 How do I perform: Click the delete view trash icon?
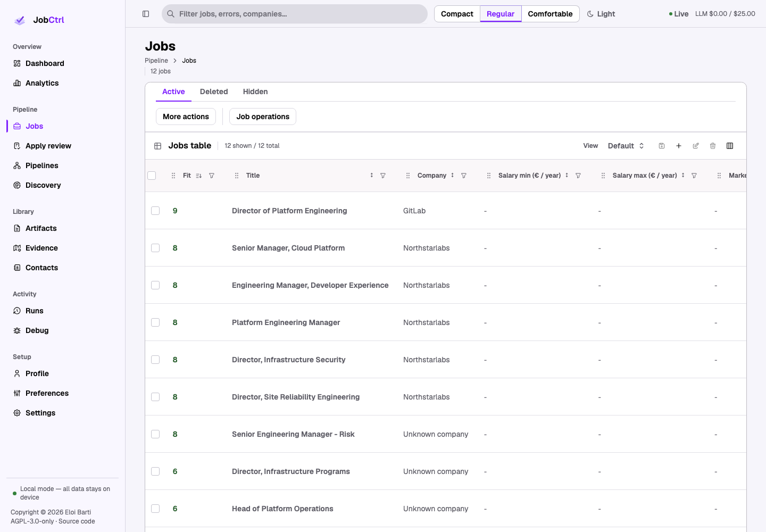pos(713,146)
